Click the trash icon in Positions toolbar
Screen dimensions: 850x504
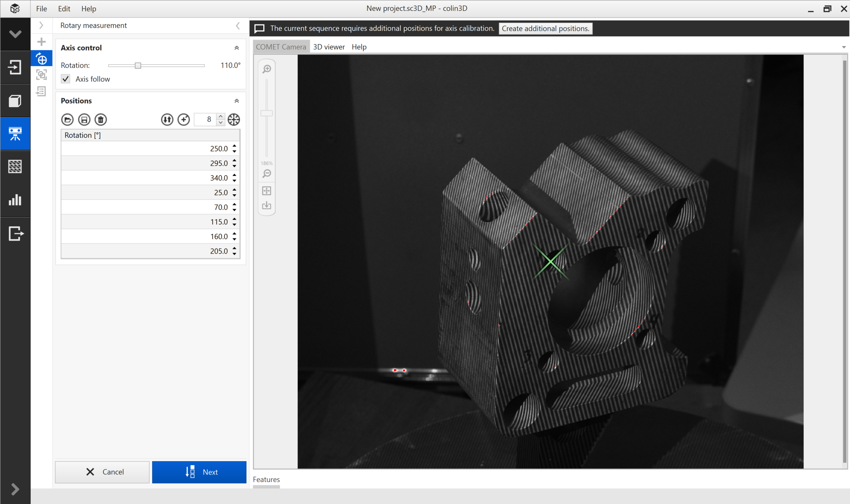click(x=101, y=120)
